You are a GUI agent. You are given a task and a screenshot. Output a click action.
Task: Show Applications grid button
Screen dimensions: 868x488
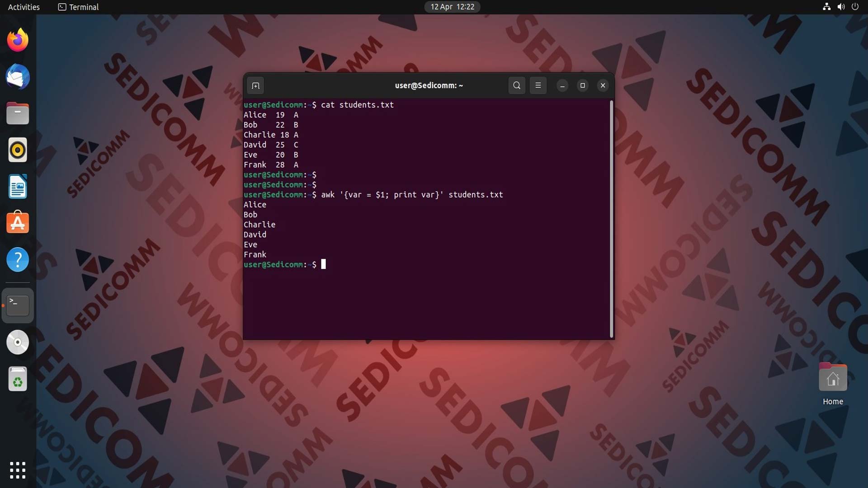pyautogui.click(x=18, y=470)
